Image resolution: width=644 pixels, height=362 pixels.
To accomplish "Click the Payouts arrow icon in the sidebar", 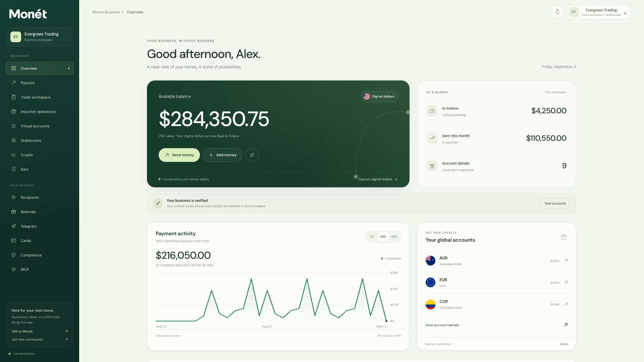I will [x=13, y=83].
